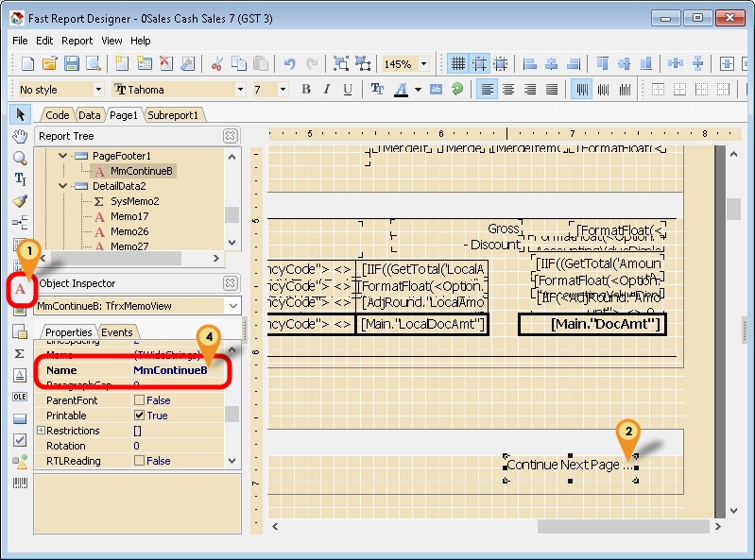The image size is (755, 560).
Task: Open the Report menu
Action: pos(77,41)
